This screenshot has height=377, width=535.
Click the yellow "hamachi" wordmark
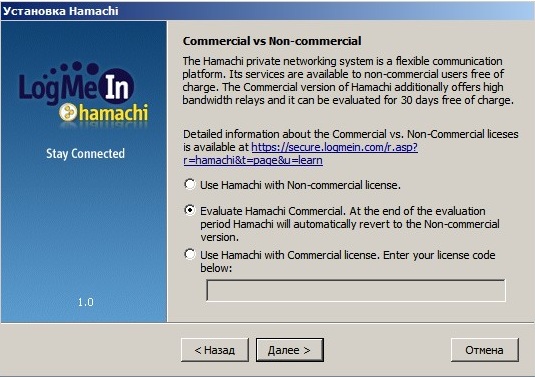(114, 113)
